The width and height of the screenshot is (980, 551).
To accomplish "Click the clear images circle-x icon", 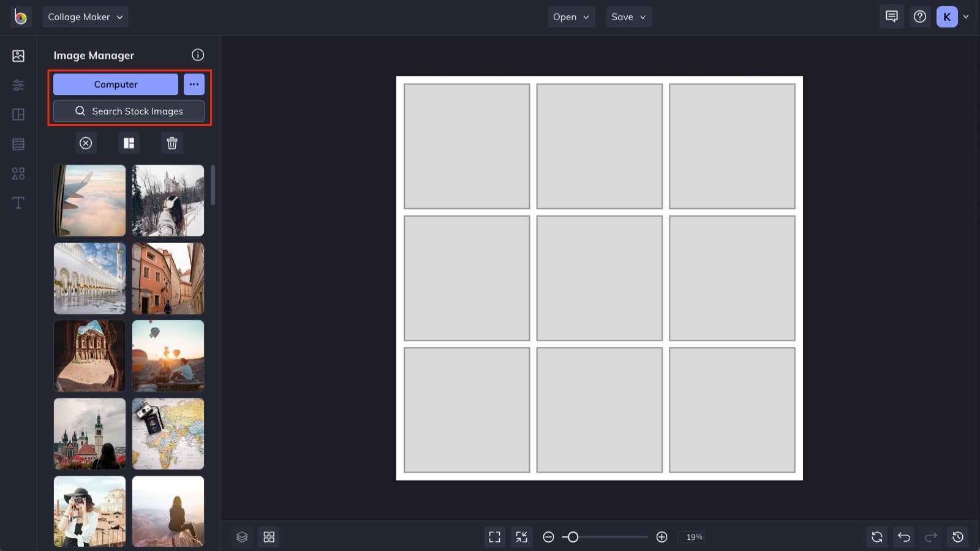I will coord(86,143).
